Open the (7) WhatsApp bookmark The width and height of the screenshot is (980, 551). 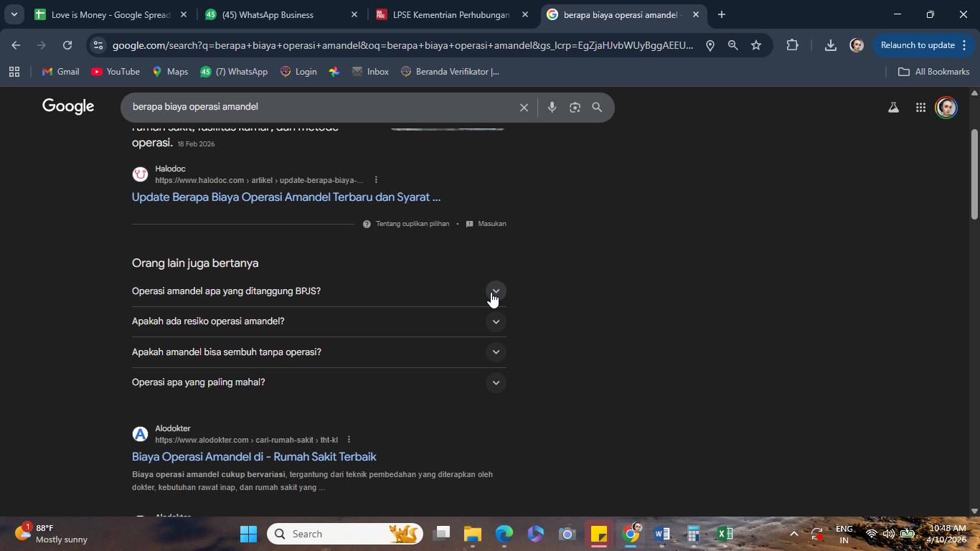tap(234, 72)
